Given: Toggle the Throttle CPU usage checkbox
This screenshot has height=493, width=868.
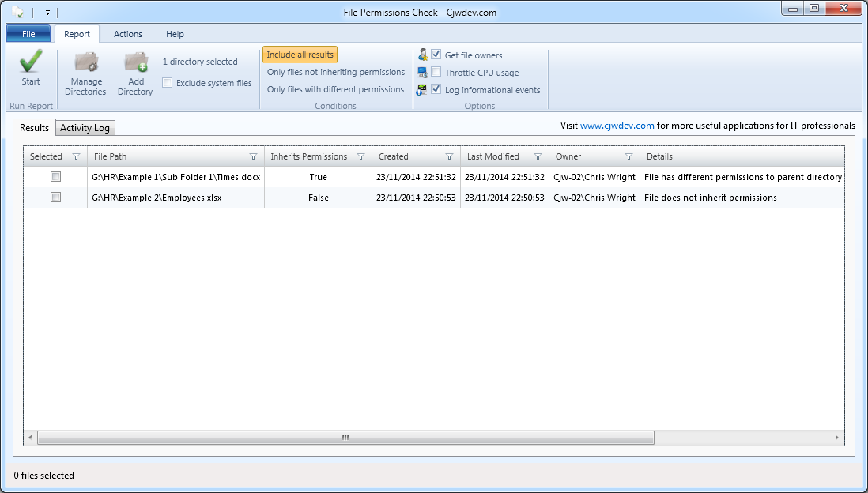Looking at the screenshot, I should pyautogui.click(x=436, y=73).
